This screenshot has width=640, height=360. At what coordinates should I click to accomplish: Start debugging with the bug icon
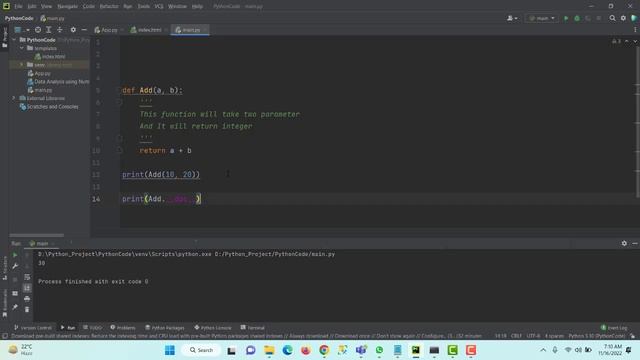[577, 18]
